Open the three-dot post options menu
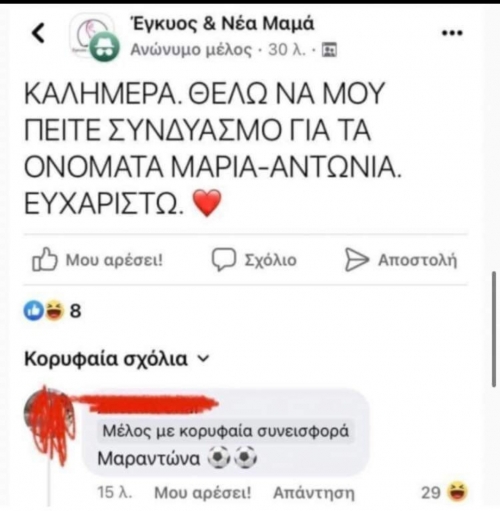Image resolution: width=500 pixels, height=511 pixels. [x=452, y=33]
